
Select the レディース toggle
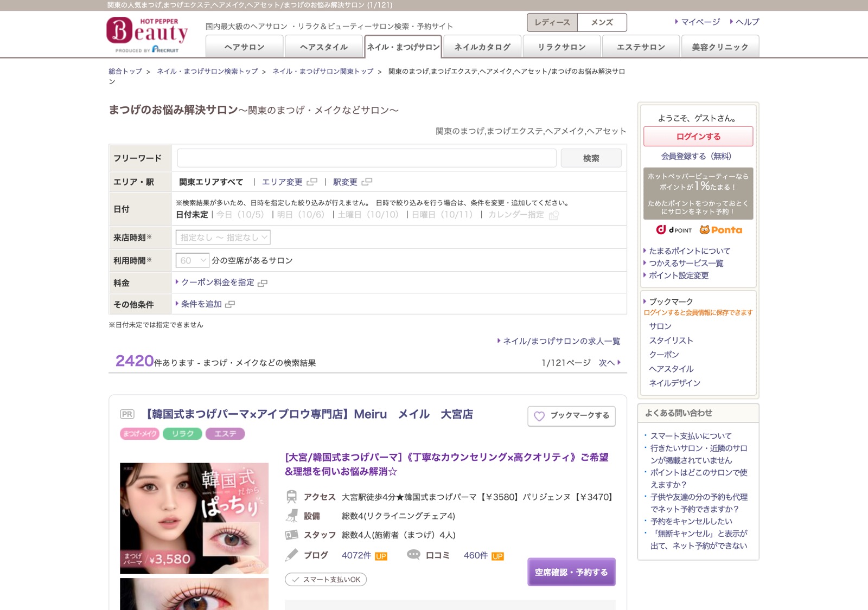(552, 22)
